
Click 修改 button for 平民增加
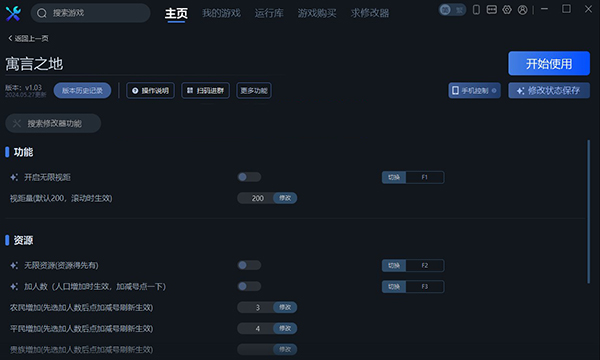coord(285,328)
